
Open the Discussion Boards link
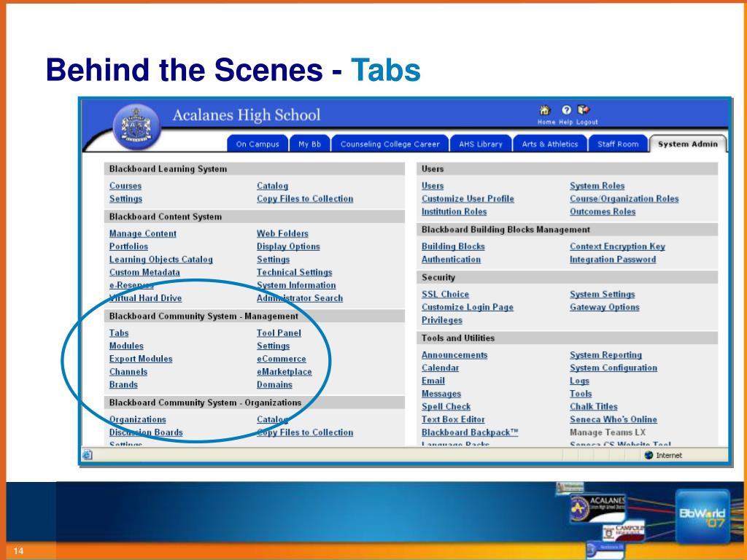(146, 432)
